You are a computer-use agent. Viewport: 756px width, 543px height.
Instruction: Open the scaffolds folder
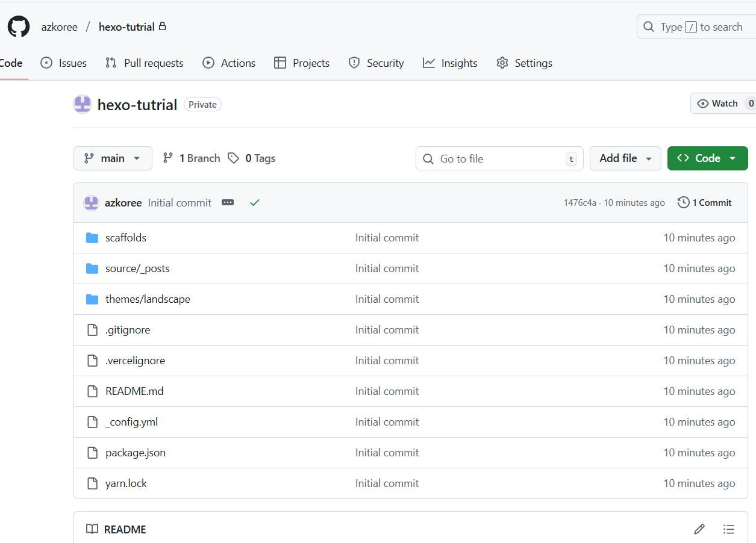(125, 238)
